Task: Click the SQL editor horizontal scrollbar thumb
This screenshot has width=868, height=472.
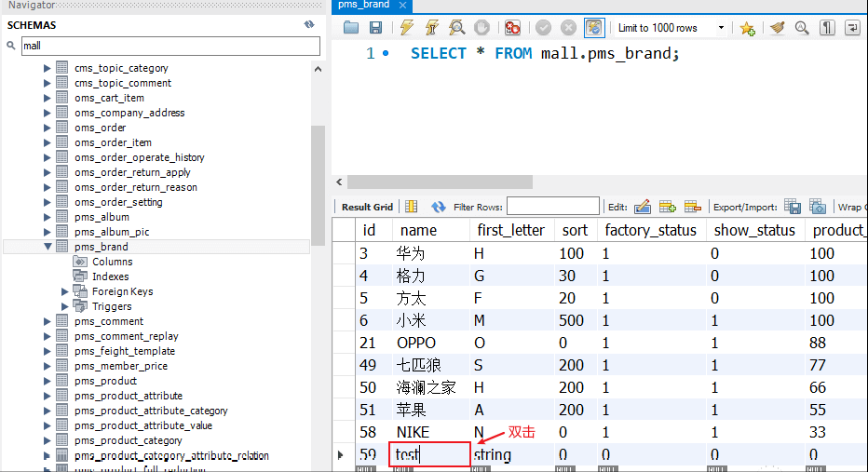Action: click(440, 182)
